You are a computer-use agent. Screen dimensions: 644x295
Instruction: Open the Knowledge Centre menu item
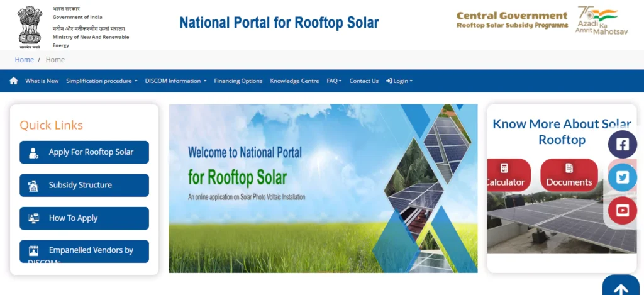(294, 81)
